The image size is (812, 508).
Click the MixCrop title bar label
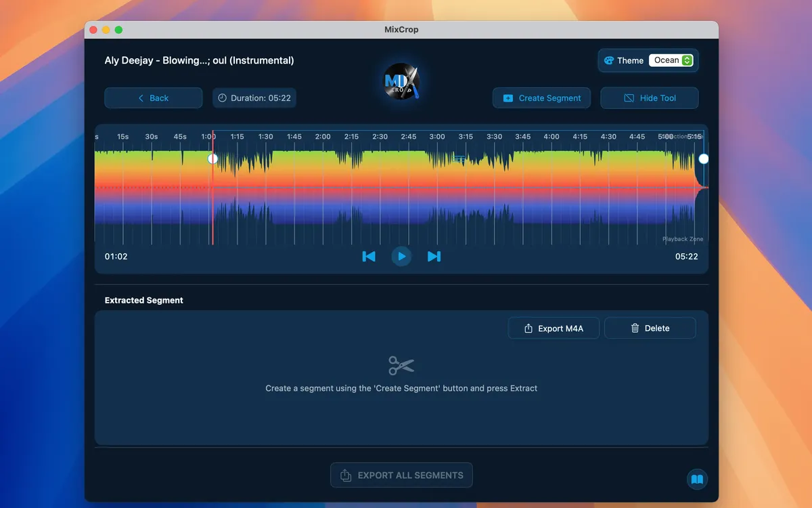coord(401,29)
